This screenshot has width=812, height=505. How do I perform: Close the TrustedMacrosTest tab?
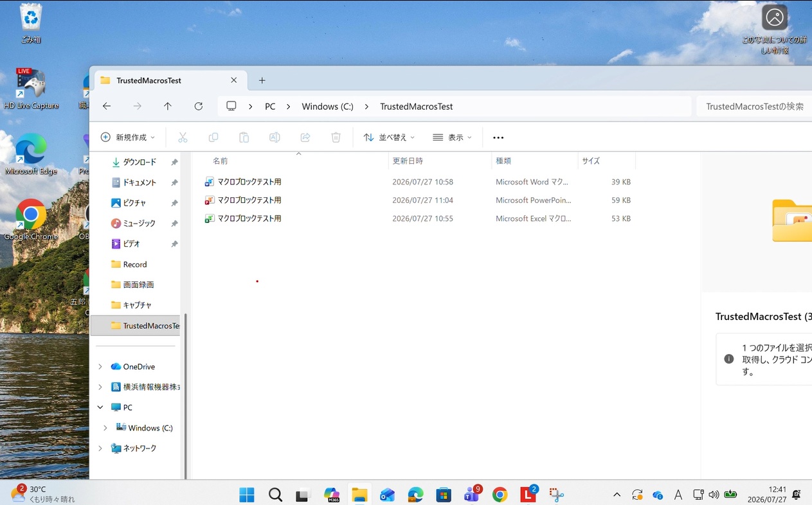[234, 80]
